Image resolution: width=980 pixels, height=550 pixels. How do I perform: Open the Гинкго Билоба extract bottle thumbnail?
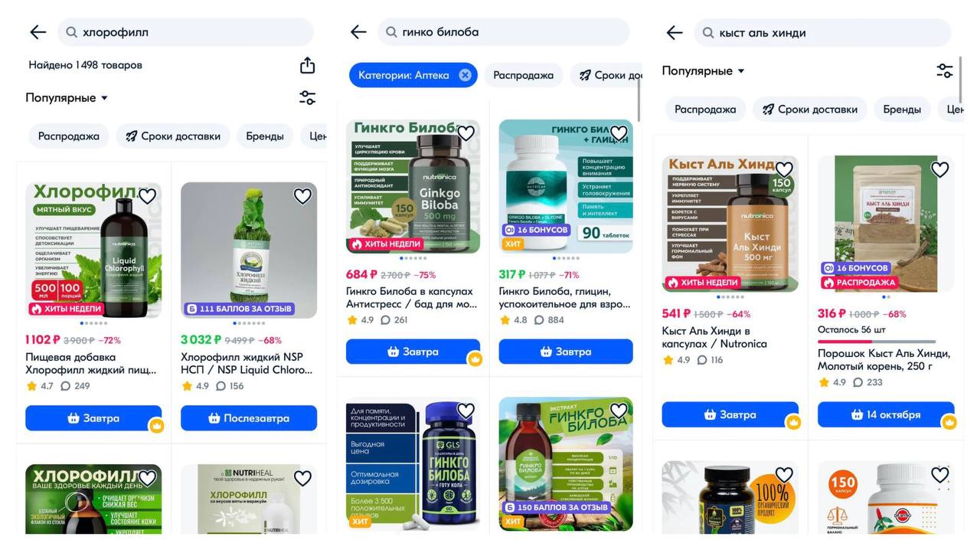tap(566, 464)
